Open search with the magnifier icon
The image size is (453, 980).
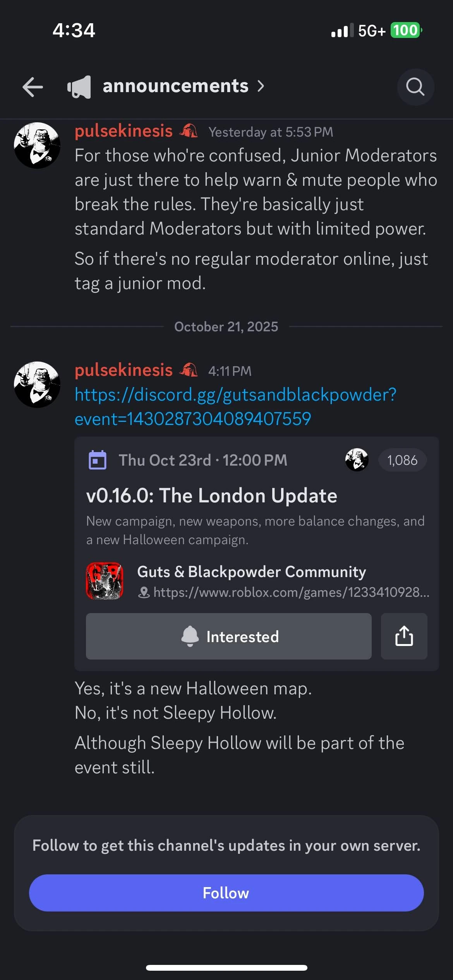(x=415, y=87)
